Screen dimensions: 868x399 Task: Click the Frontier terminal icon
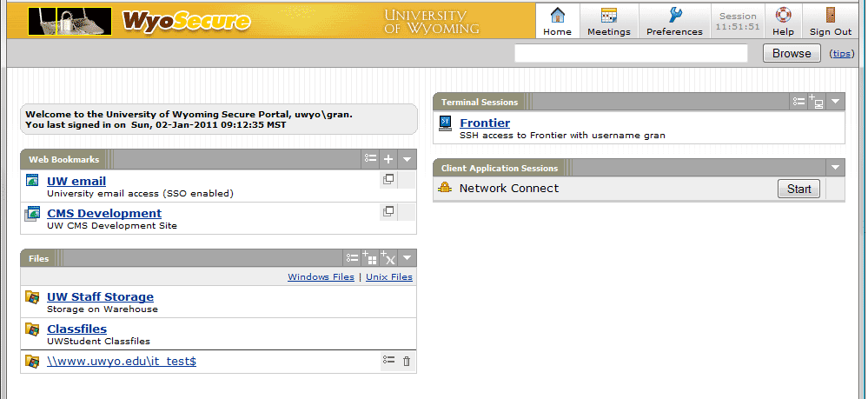click(x=445, y=123)
